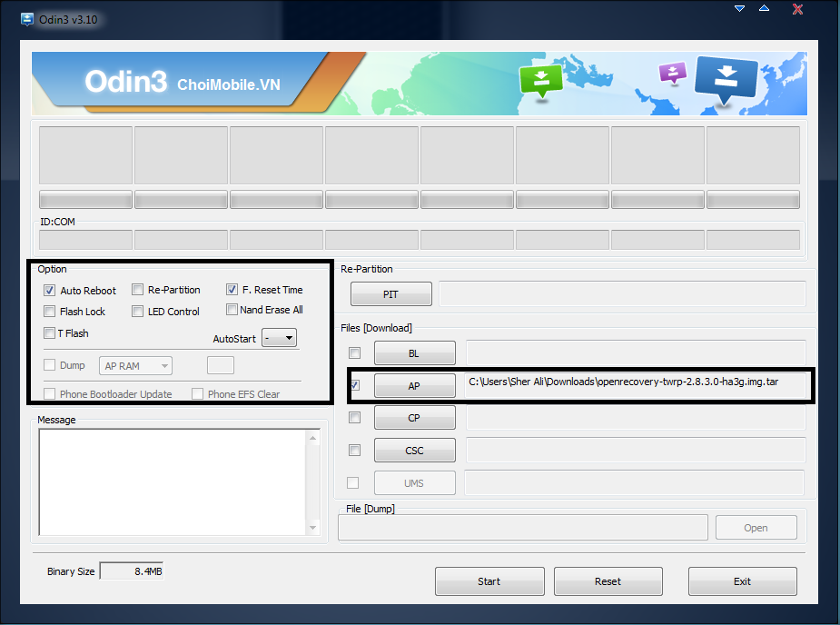Check the Dump option checkbox
The width and height of the screenshot is (840, 625).
(49, 365)
